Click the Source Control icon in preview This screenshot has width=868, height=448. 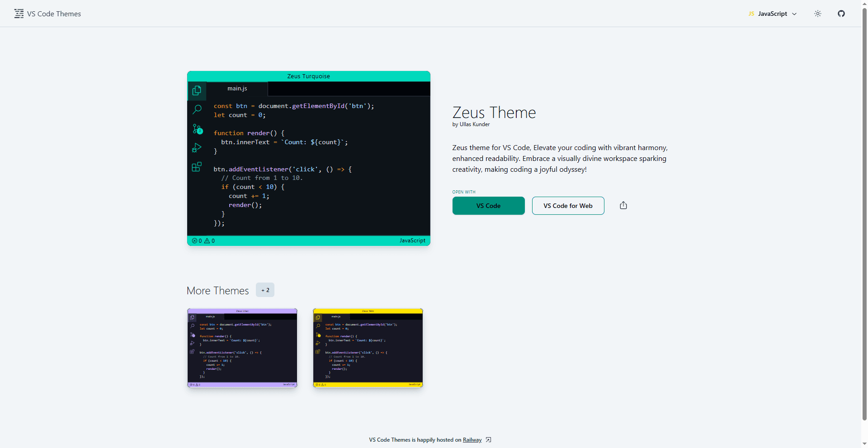click(198, 129)
